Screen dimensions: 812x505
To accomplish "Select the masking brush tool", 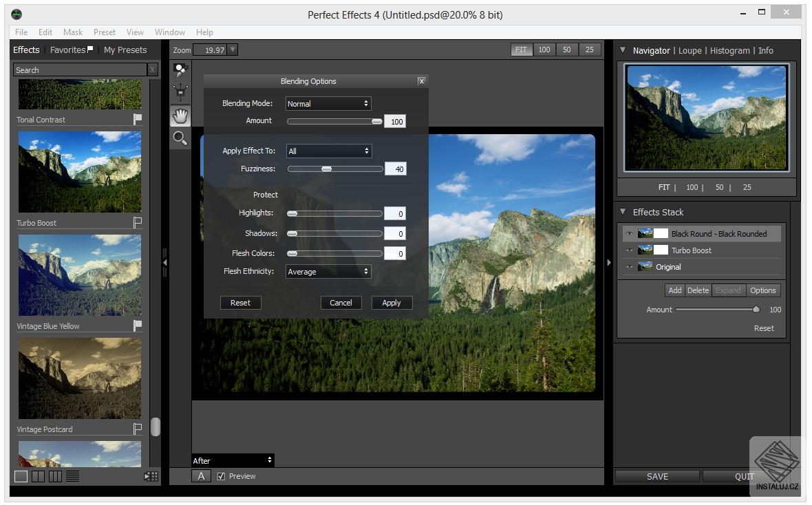I will (180, 70).
